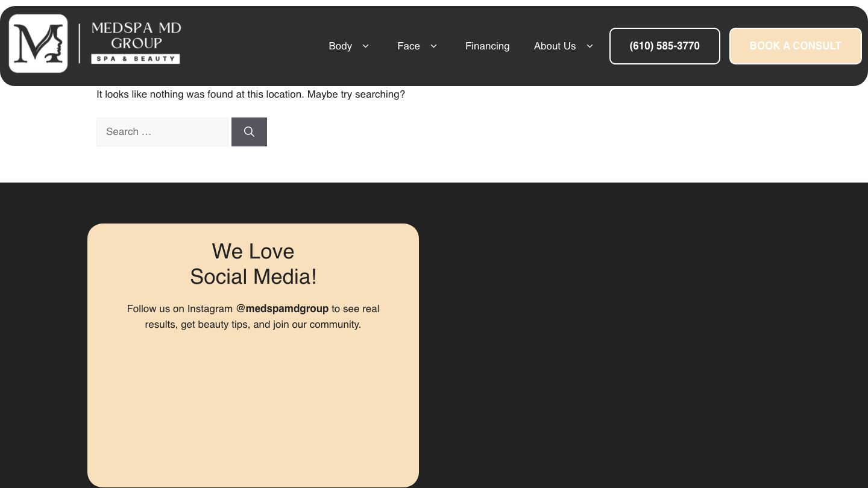Open the Body menu item

click(x=340, y=46)
